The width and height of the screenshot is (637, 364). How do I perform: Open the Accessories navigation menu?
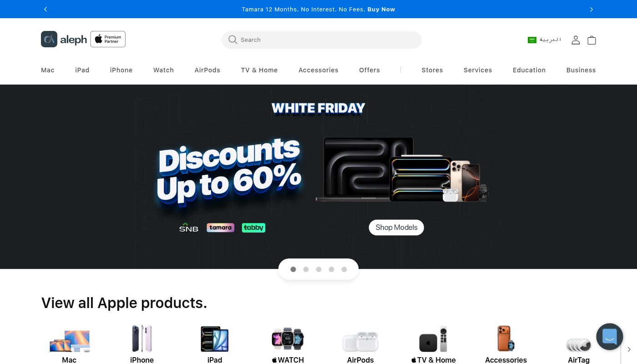point(318,70)
